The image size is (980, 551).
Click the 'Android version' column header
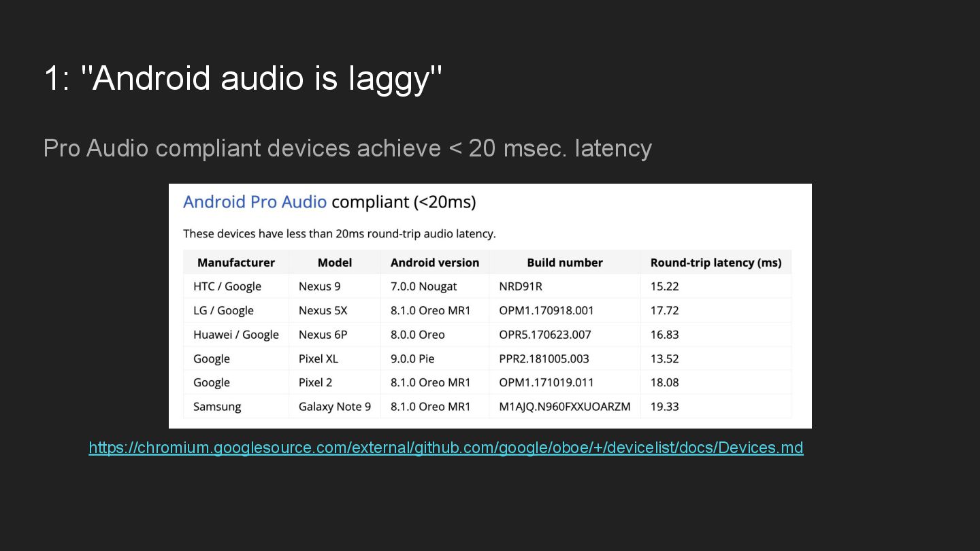tap(435, 263)
